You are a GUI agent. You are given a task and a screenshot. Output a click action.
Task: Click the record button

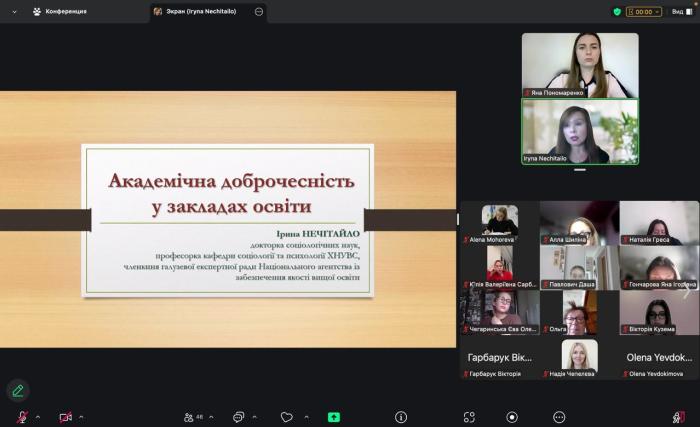coord(512,417)
